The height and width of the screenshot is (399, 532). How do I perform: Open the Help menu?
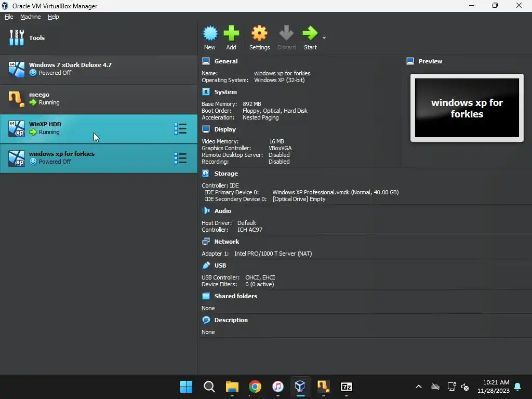pos(54,17)
